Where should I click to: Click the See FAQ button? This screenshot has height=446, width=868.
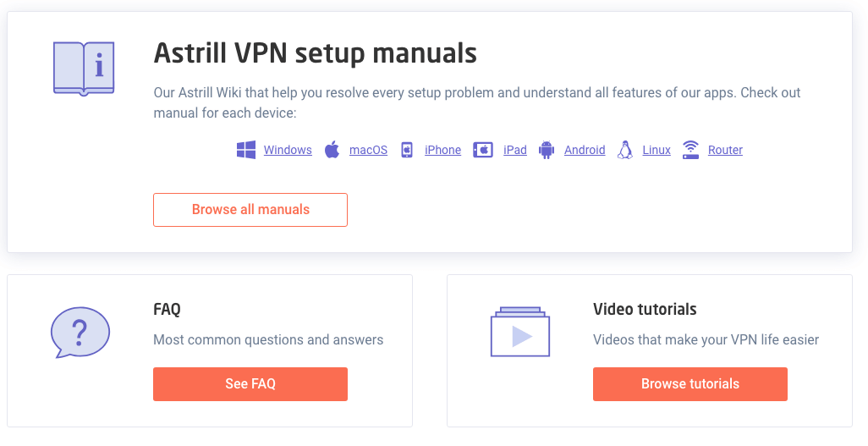(250, 384)
